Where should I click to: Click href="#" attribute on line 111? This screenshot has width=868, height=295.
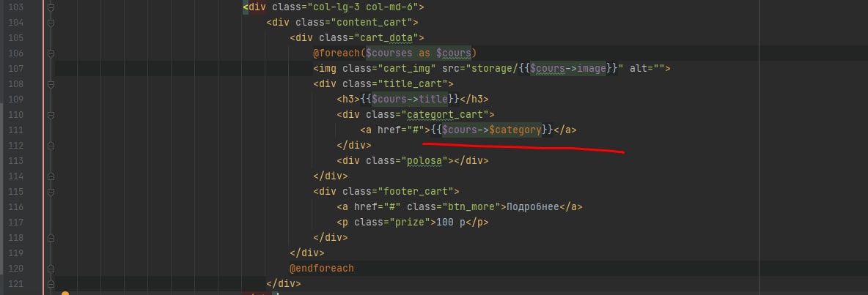coord(401,130)
